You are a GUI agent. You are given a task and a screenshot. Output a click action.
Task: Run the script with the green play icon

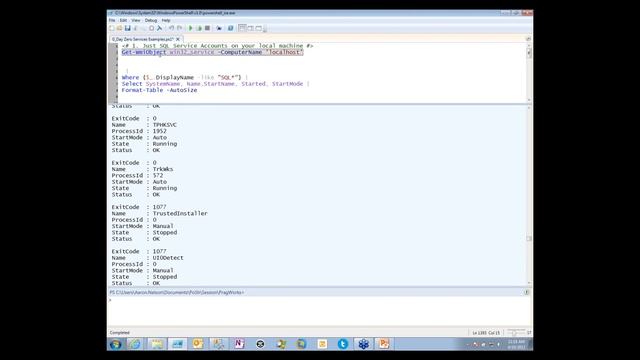click(191, 28)
